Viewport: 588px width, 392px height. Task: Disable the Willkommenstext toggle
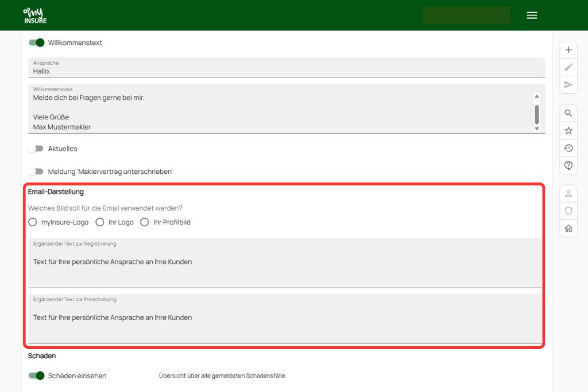pyautogui.click(x=37, y=42)
